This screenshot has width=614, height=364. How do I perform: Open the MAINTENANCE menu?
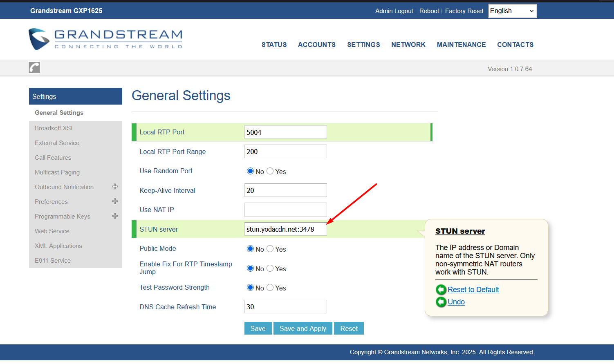coord(462,45)
